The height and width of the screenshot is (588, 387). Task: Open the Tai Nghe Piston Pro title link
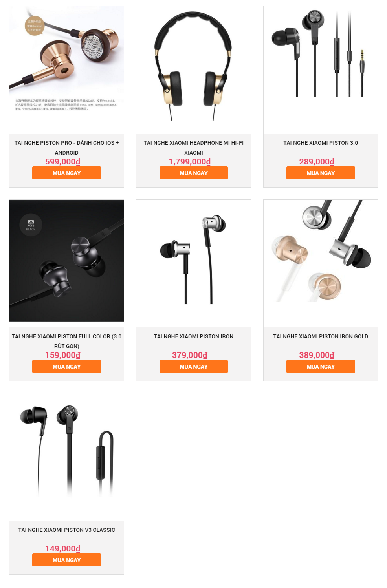[x=66, y=148]
